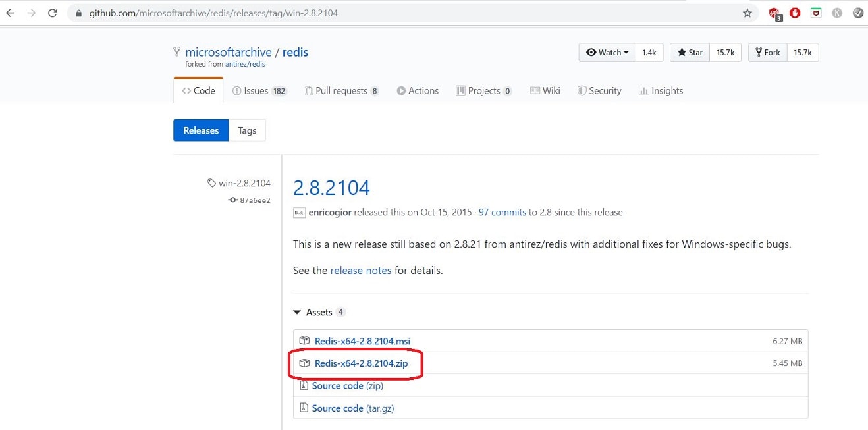Open the microsoftarchive organization link
The image size is (868, 430).
[229, 52]
